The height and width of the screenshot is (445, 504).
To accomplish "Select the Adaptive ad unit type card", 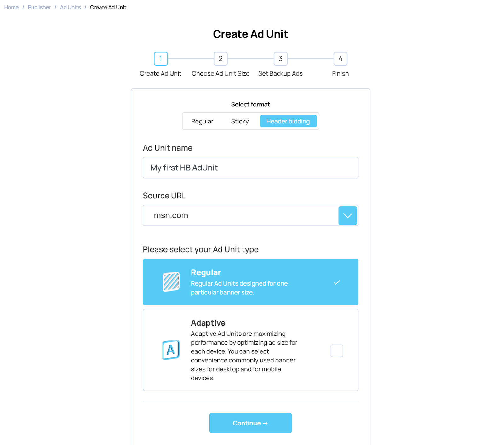I will [250, 350].
